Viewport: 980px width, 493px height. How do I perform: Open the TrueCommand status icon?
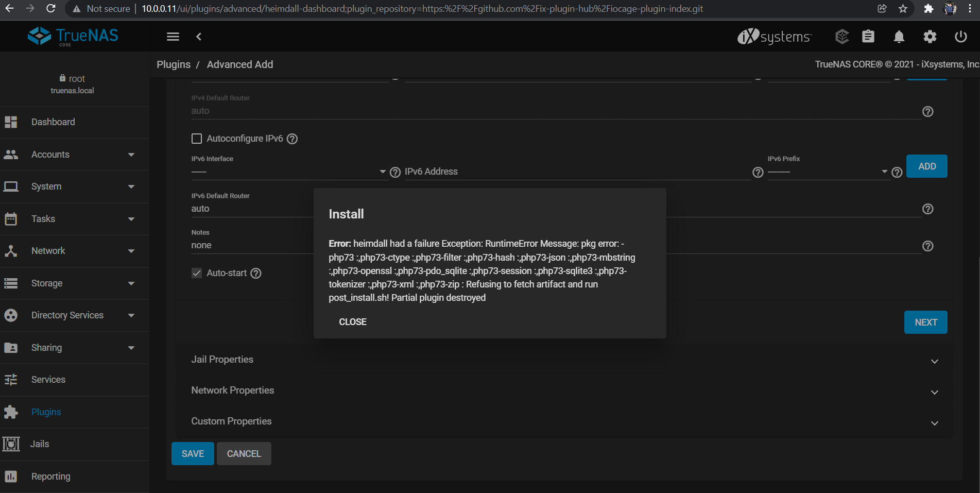[x=842, y=37]
